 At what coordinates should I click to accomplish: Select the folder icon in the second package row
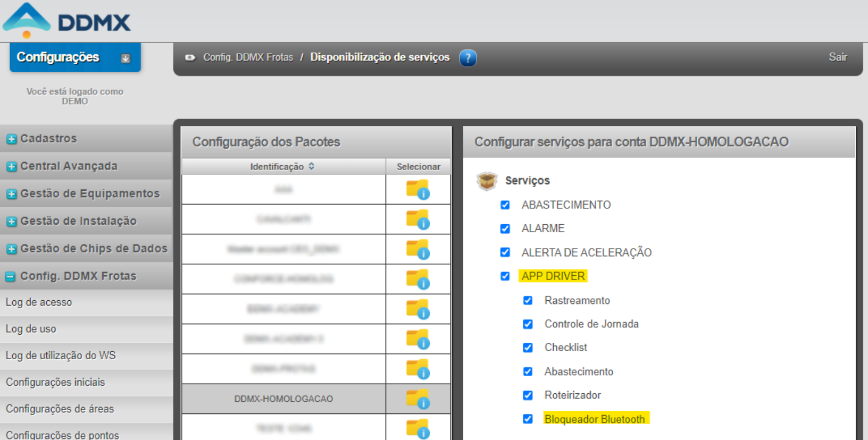click(x=418, y=219)
